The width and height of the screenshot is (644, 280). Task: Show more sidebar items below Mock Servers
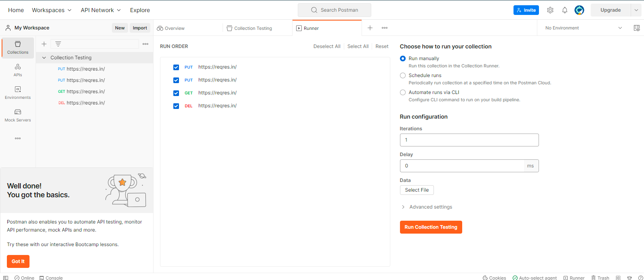(18, 138)
